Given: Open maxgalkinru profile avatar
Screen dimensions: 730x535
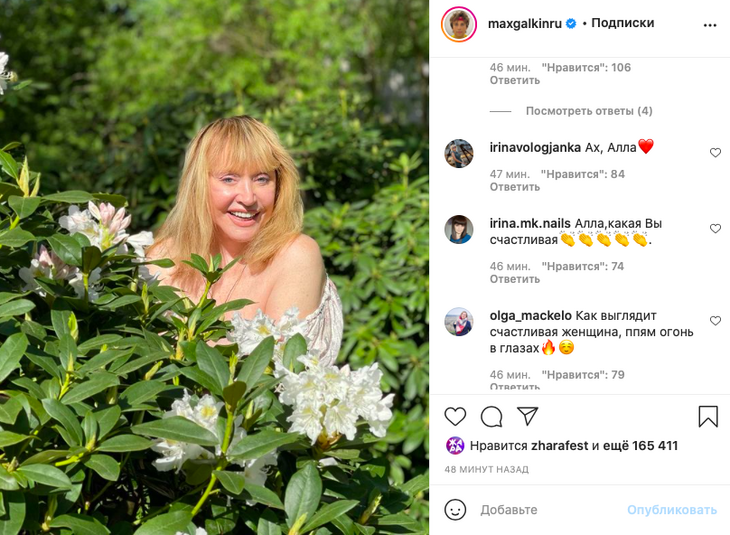Looking at the screenshot, I should (x=459, y=23).
